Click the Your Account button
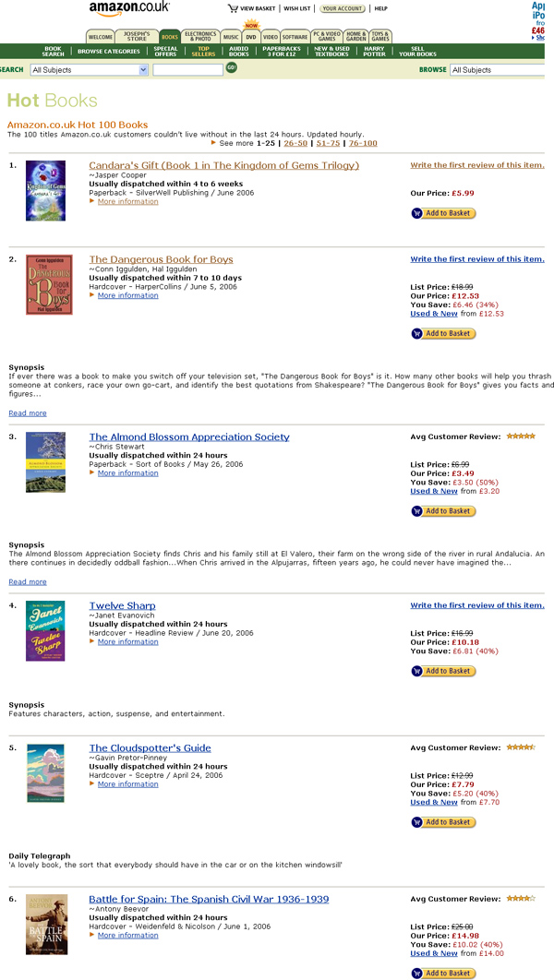Viewport: 554px width, 980px height. 343,8
